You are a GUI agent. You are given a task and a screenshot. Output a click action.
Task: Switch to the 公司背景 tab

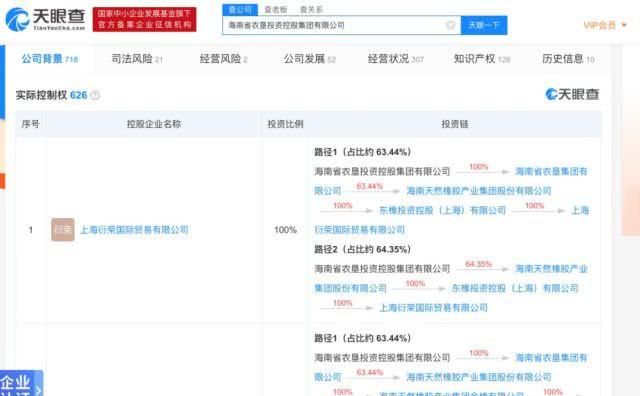click(50, 59)
